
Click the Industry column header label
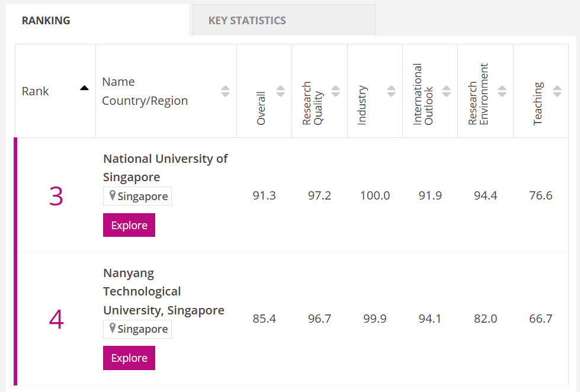click(362, 105)
